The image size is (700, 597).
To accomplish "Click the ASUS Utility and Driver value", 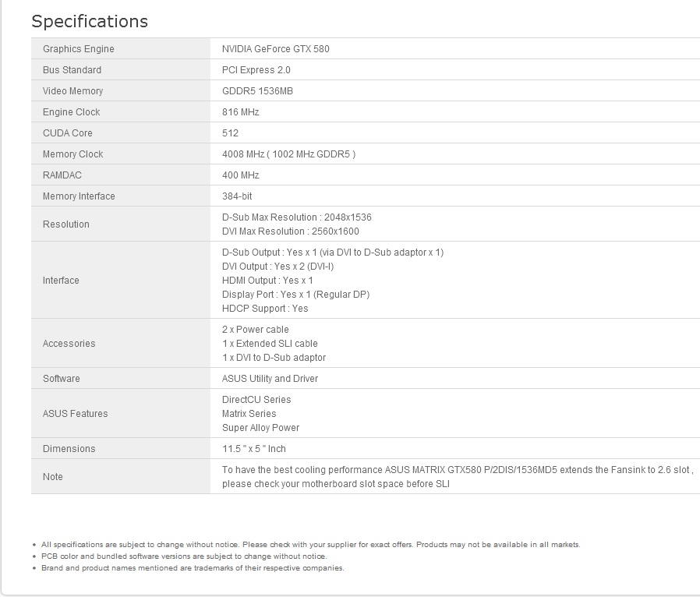I will [x=270, y=379].
